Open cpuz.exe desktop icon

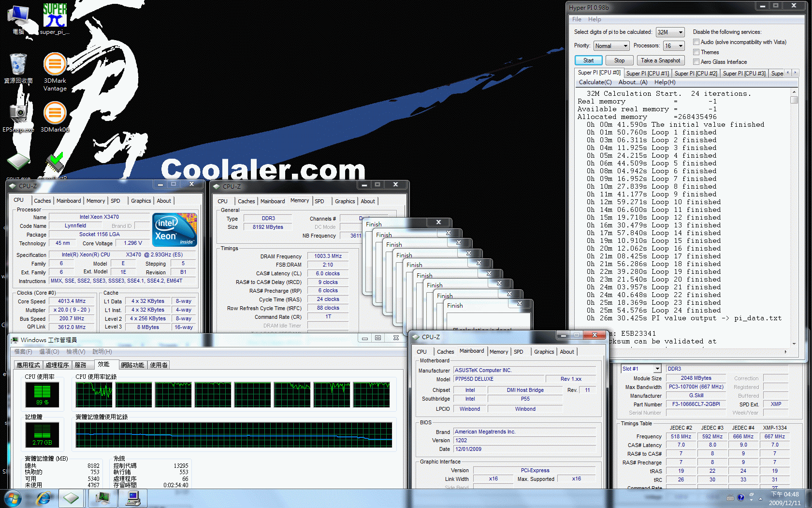point(18,164)
